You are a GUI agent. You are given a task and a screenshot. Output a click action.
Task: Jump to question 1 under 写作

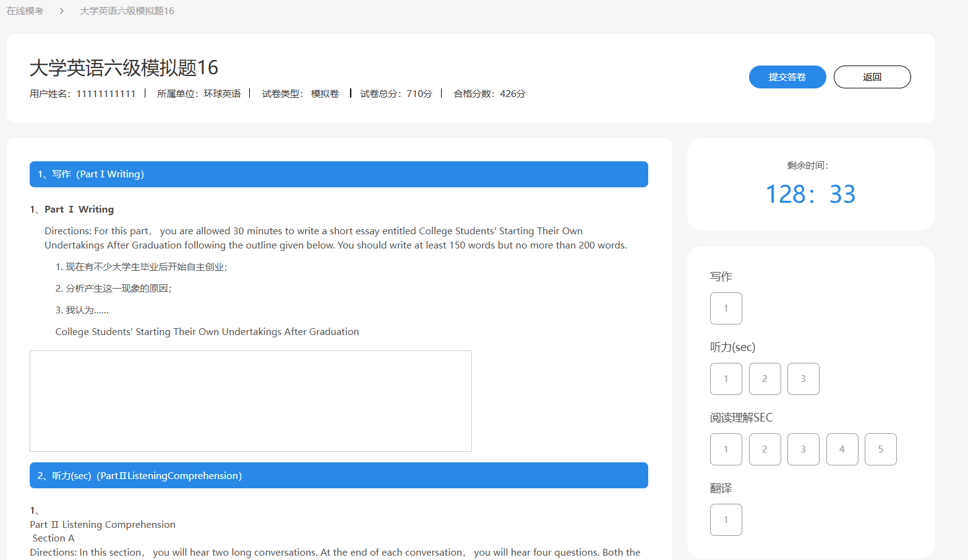coord(726,308)
